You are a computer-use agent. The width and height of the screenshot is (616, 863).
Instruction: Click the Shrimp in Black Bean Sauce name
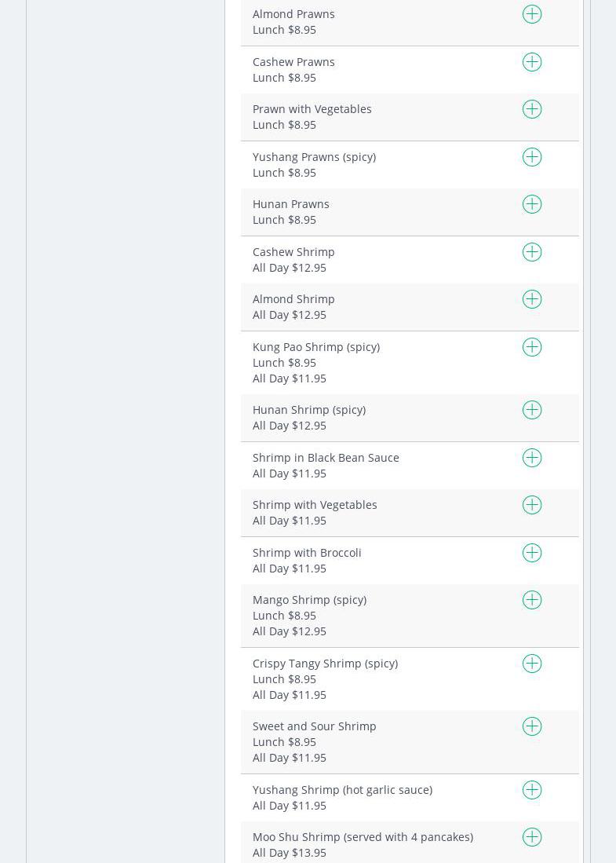(326, 458)
